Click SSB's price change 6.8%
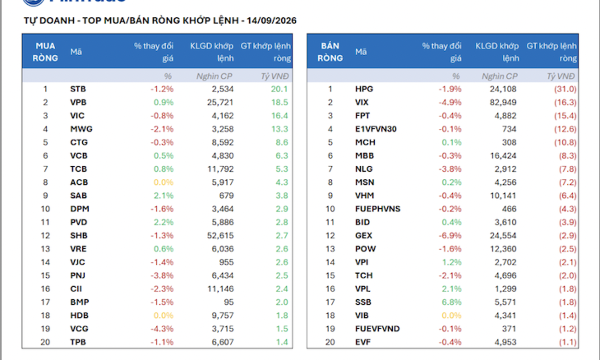Viewport: 600px width, 360px height. [452, 302]
